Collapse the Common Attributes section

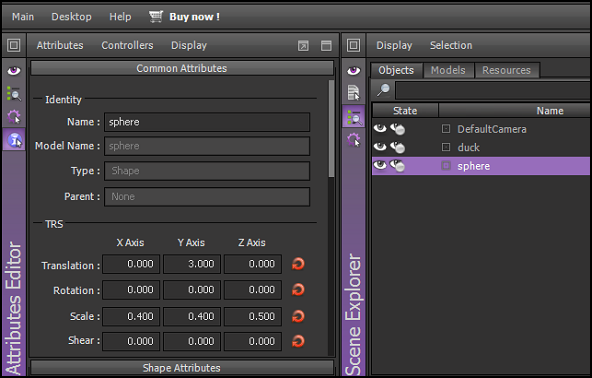[x=182, y=68]
